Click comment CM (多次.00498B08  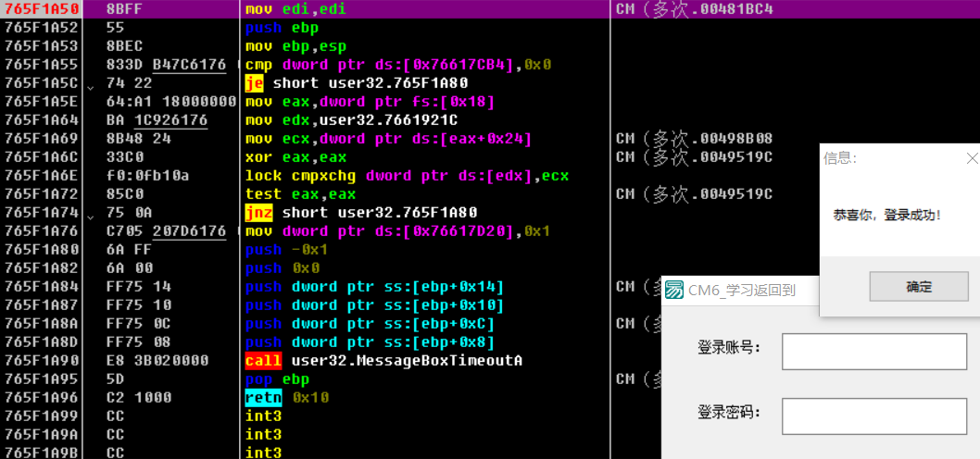tap(694, 139)
